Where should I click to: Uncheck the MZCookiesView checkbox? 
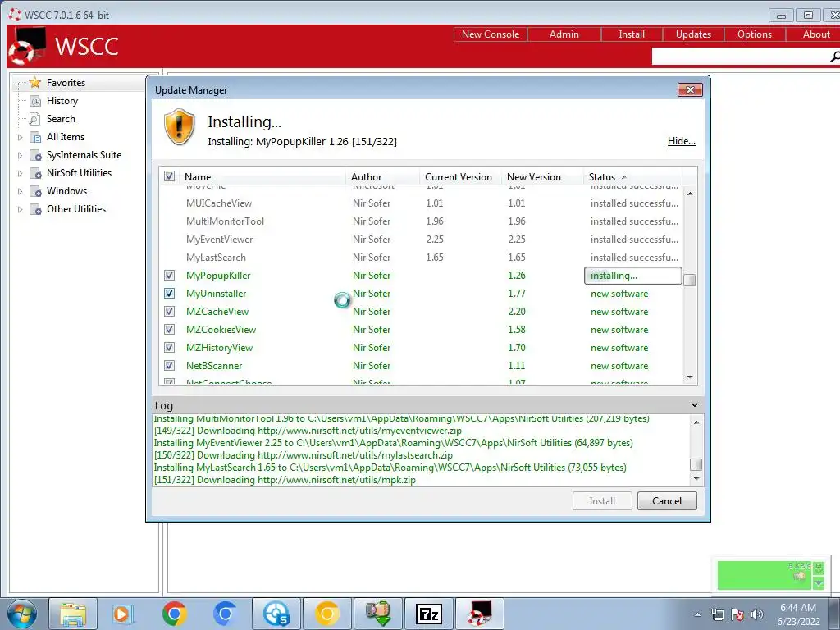coord(169,330)
